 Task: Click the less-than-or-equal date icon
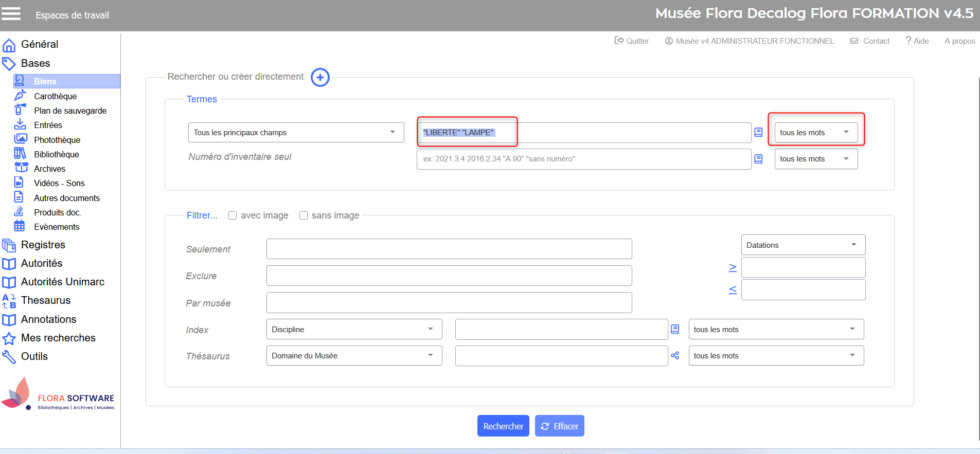[x=733, y=290]
